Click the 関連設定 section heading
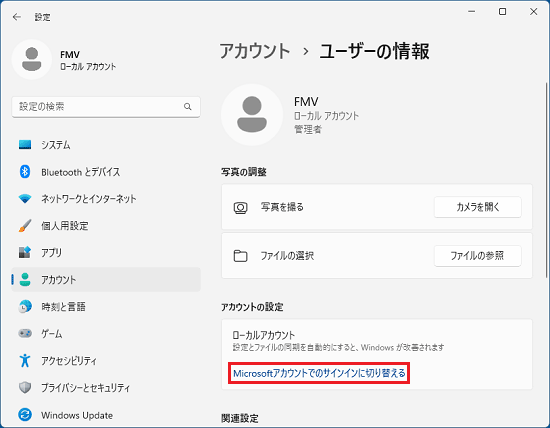Image resolution: width=550 pixels, height=428 pixels. tap(240, 418)
